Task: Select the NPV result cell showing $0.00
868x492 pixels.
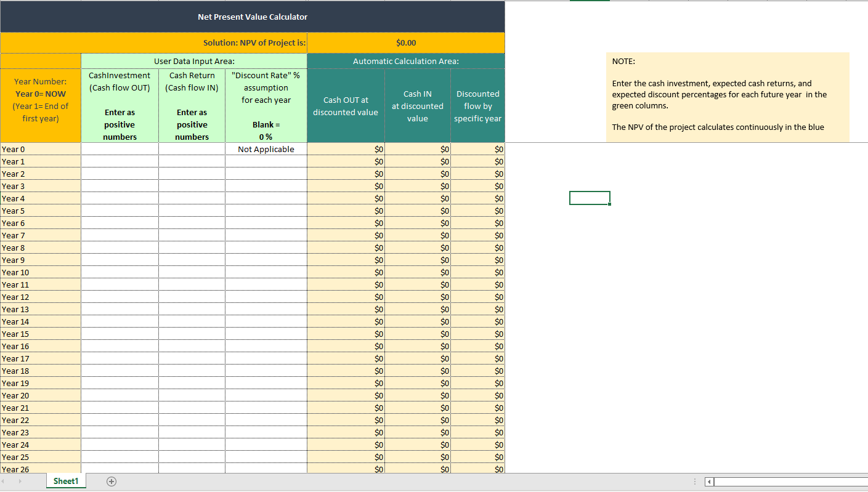Action: [x=406, y=42]
